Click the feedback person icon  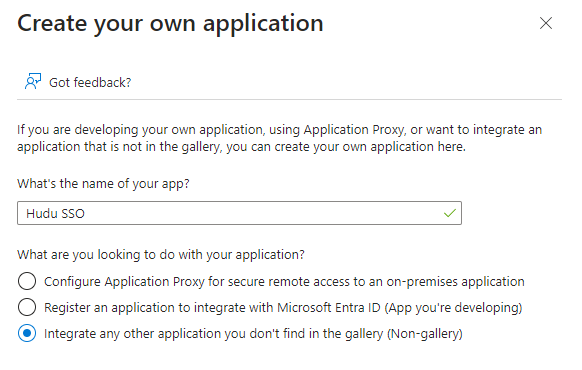(x=33, y=81)
